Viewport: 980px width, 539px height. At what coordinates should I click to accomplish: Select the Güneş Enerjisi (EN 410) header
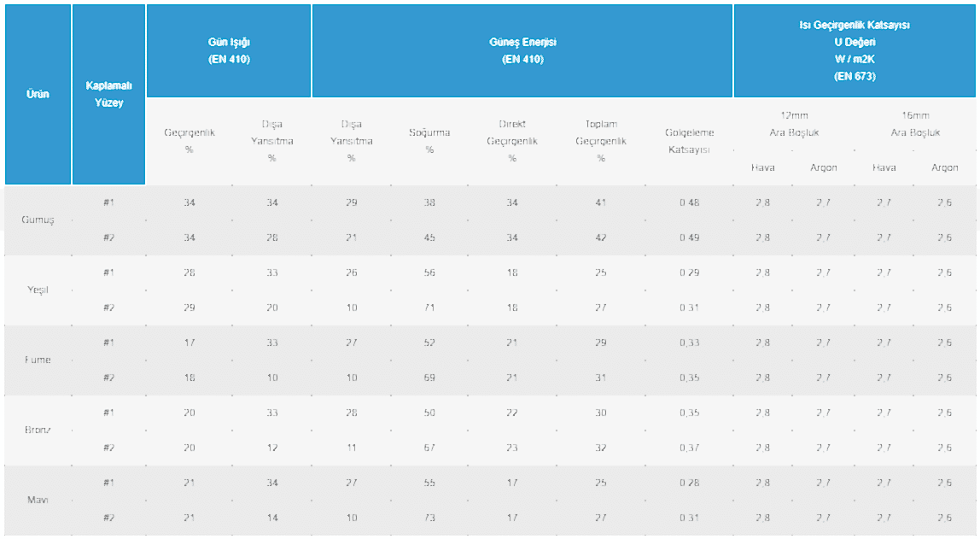click(522, 50)
